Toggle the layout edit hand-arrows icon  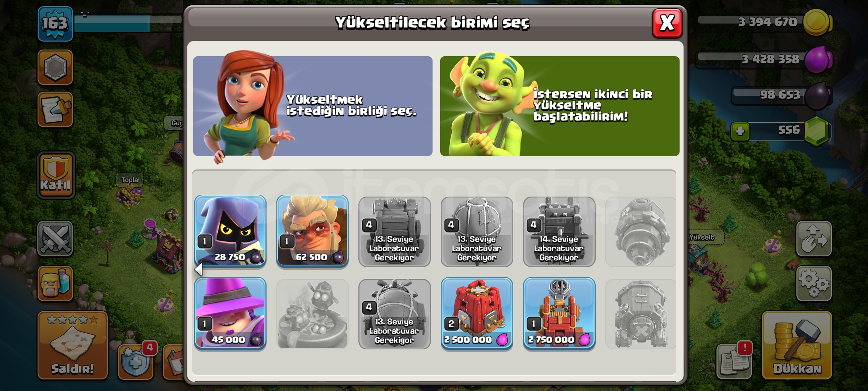pyautogui.click(x=814, y=239)
